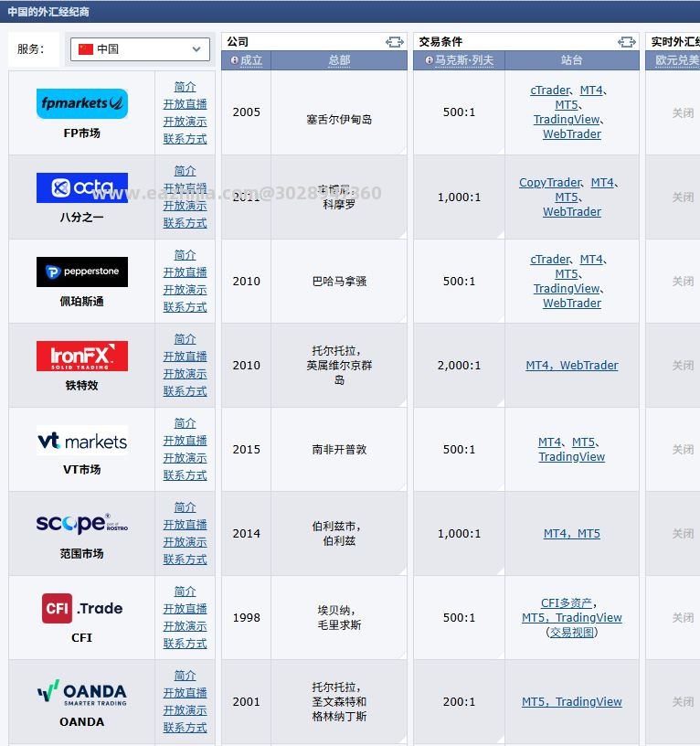Click 巴哈马拿骚 headquarters cell
Screen dimensions: 700x746
pyautogui.click(x=339, y=282)
